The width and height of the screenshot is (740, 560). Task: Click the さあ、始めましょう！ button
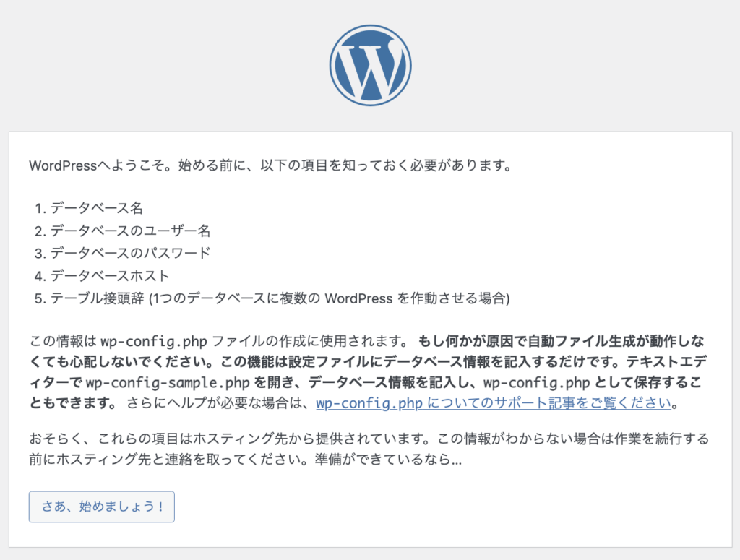(x=101, y=507)
